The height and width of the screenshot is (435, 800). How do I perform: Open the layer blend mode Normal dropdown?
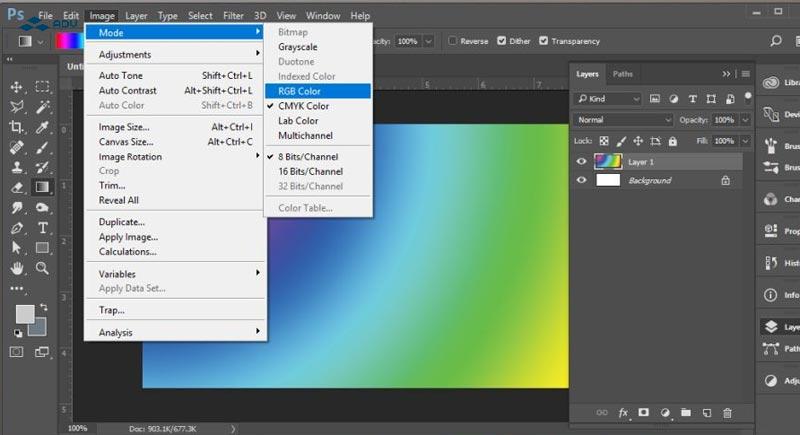tap(623, 120)
